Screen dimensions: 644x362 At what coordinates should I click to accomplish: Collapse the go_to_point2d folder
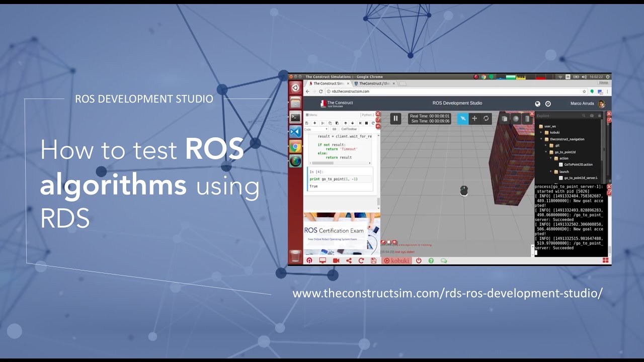pos(546,152)
